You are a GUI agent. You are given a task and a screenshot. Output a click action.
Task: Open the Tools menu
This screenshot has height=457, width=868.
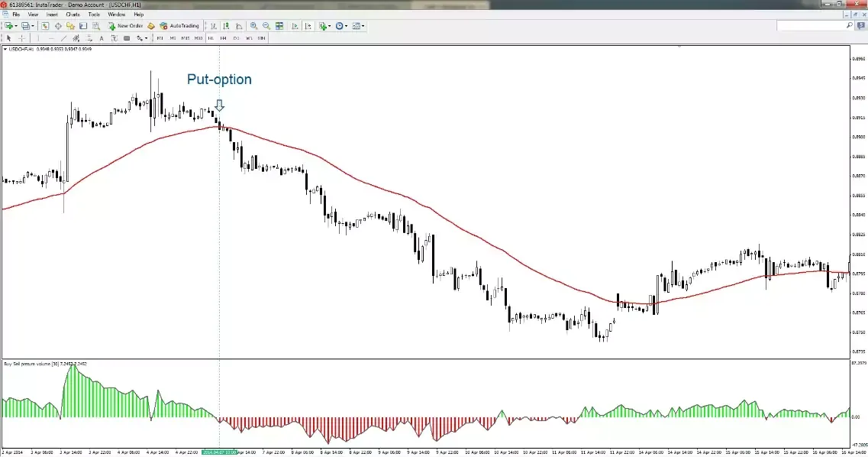pos(94,15)
